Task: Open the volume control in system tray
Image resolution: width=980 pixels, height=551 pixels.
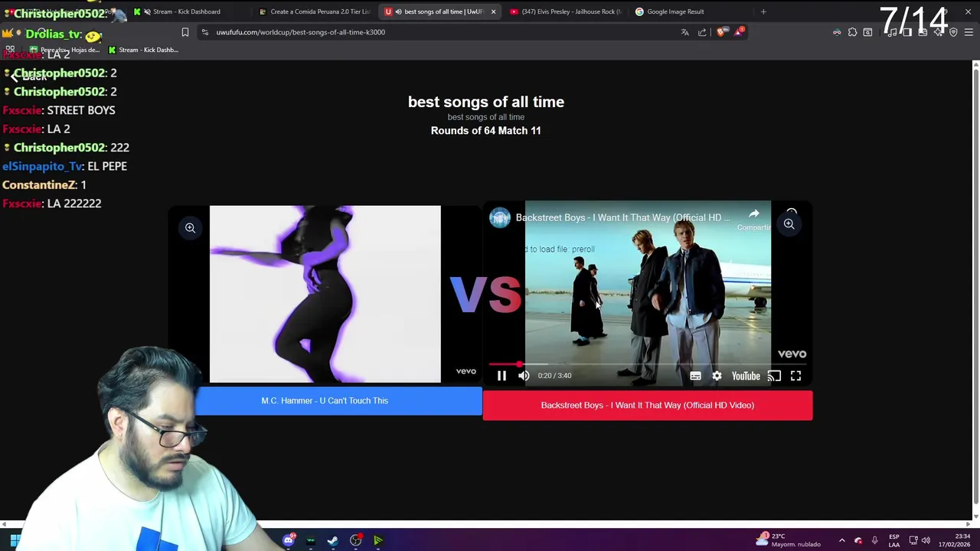Action: click(926, 540)
